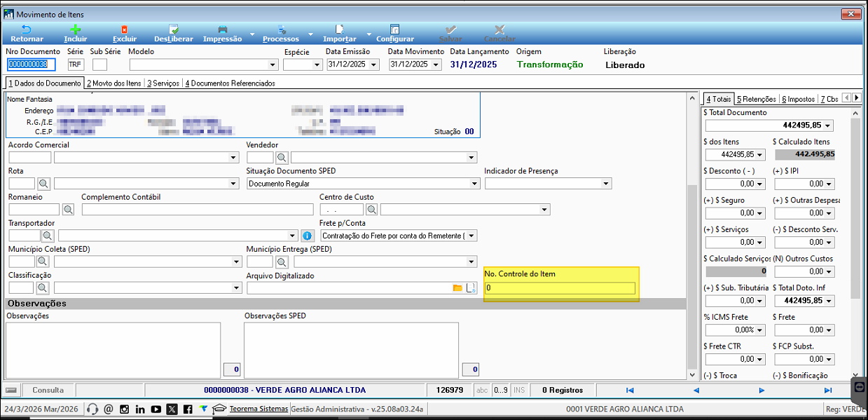The image size is (868, 420).
Task: Click the search icon next to Romaneio
Action: [69, 210]
